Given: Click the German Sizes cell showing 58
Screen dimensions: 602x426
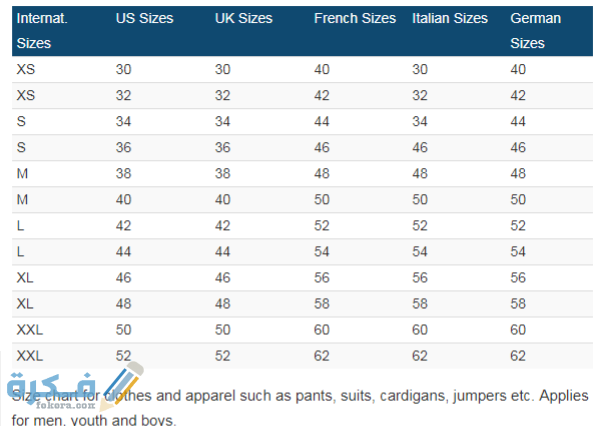Looking at the screenshot, I should click(x=518, y=303).
